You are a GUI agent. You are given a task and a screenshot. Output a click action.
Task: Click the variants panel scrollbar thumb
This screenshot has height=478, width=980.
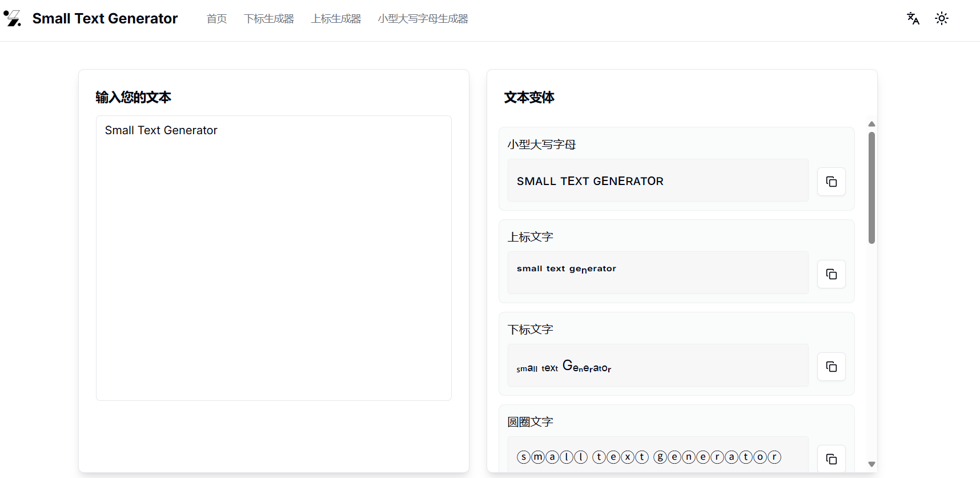pos(871,187)
